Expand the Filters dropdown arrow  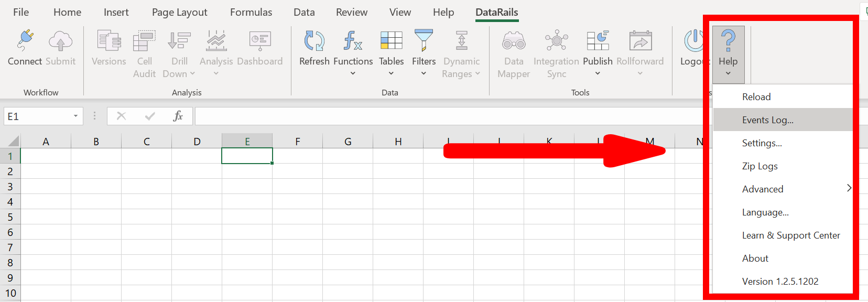pos(424,73)
